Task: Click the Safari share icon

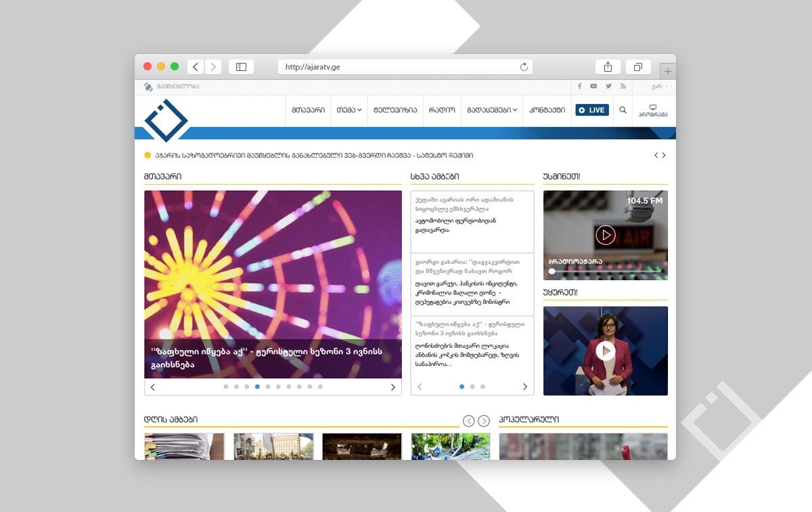Action: [x=608, y=66]
